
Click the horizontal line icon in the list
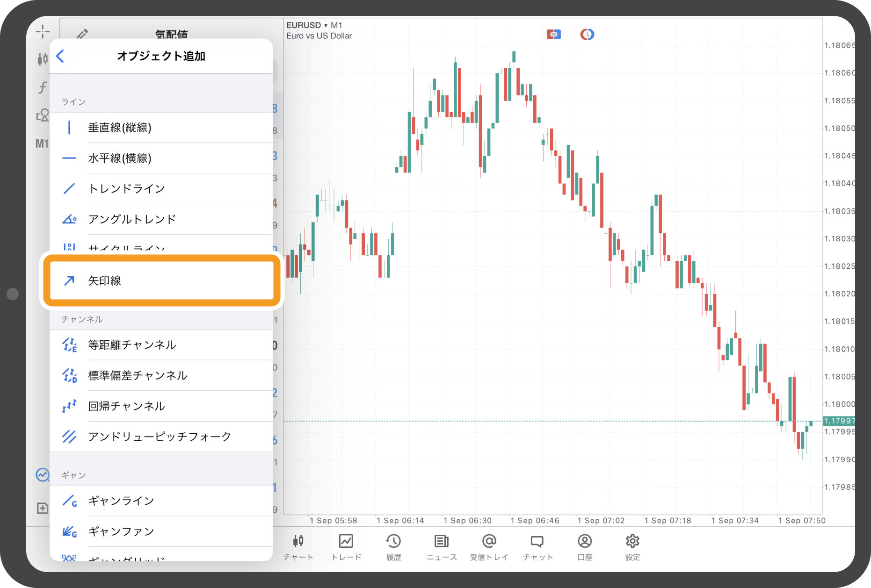(69, 158)
